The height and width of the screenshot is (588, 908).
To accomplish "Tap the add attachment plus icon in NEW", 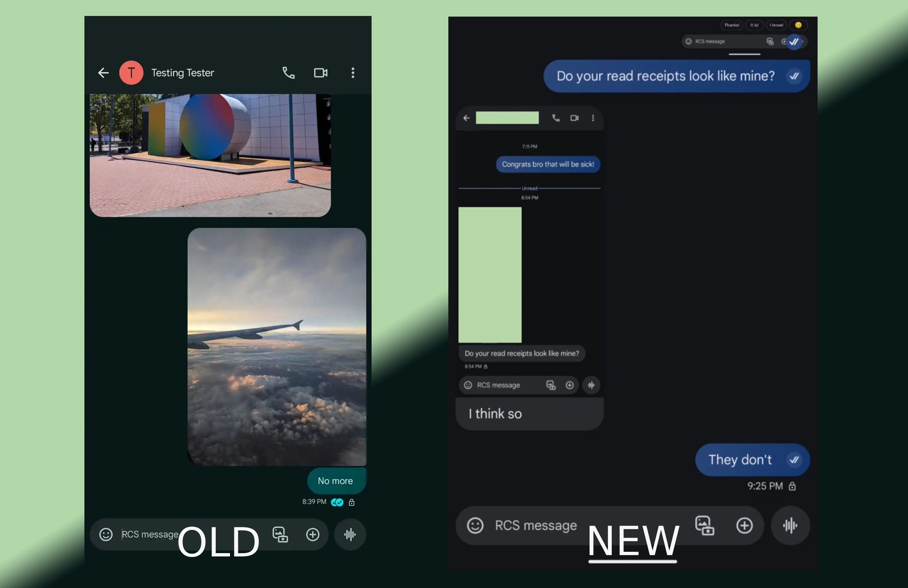I will pyautogui.click(x=744, y=525).
